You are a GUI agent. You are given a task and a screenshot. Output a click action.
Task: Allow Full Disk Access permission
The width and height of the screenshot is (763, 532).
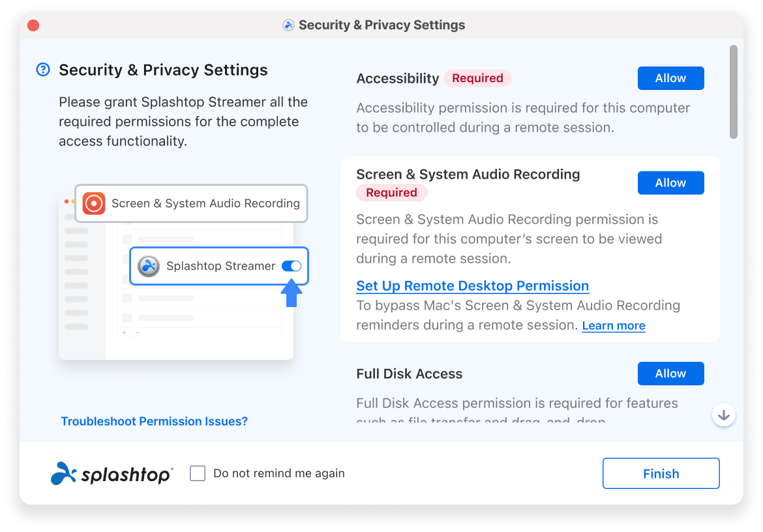pyautogui.click(x=670, y=374)
